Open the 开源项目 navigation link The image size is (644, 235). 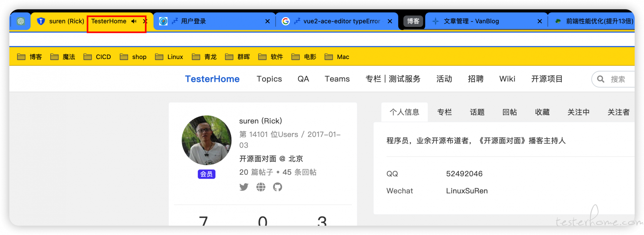(x=547, y=79)
